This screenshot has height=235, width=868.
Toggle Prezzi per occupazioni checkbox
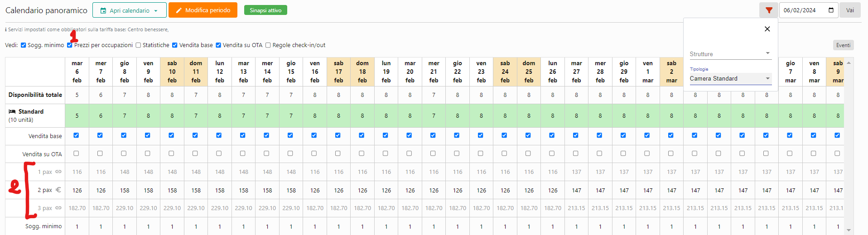pos(70,45)
